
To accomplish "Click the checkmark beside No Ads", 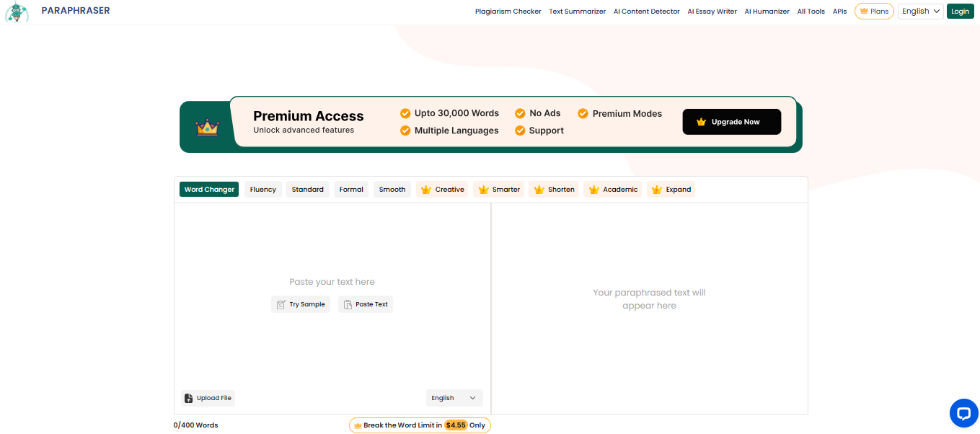I will tap(520, 113).
